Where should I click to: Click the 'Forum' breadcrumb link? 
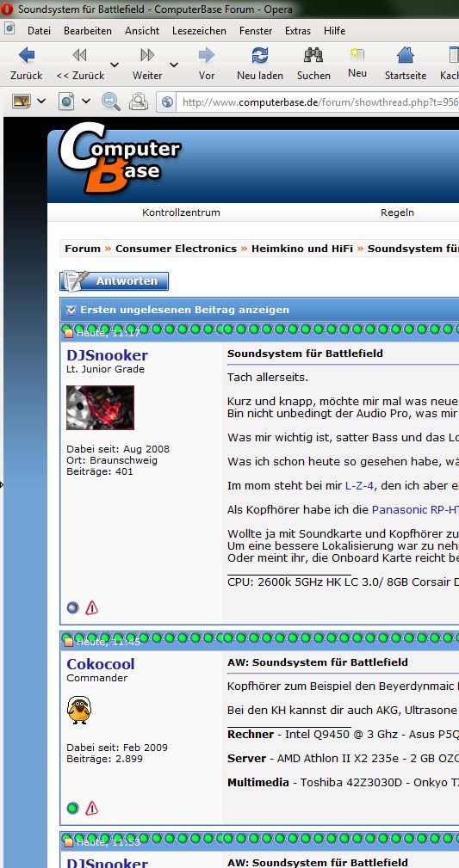pyautogui.click(x=83, y=249)
